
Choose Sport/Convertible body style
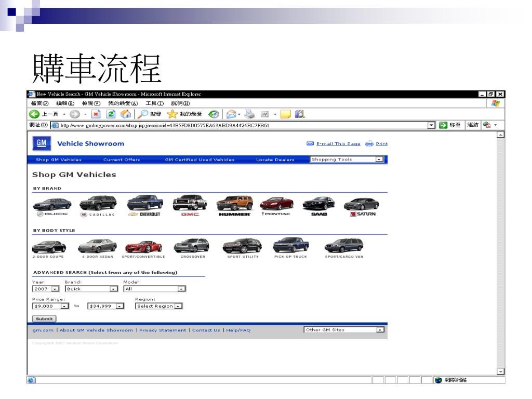143,249
